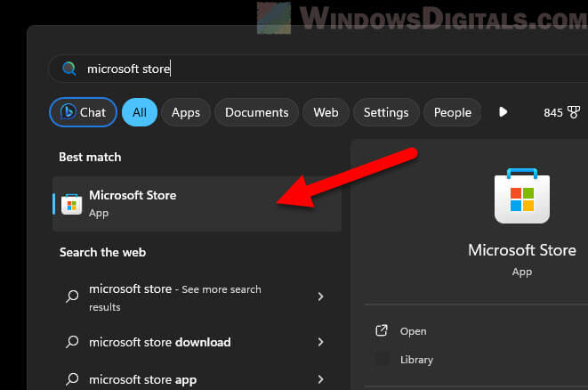Switch to the Apps filter tab
Image resolution: width=588 pixels, height=390 pixels.
(x=186, y=112)
